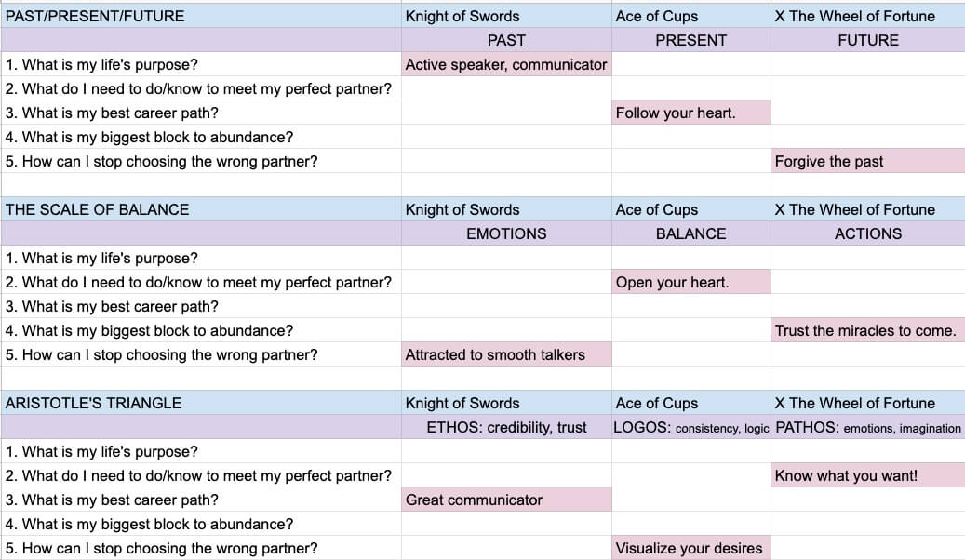This screenshot has width=965, height=560.
Task: Click the Open your heart. cell
Action: click(690, 282)
